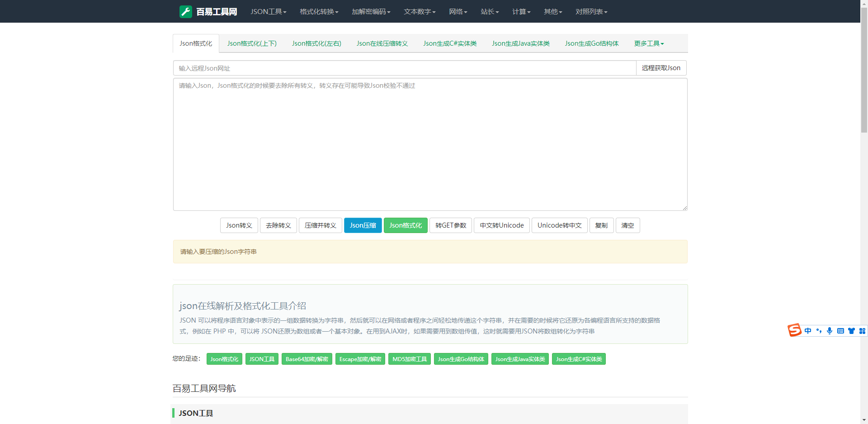Open the 对照列表 dropdown menu
Image resolution: width=868 pixels, height=424 pixels.
[x=591, y=12]
